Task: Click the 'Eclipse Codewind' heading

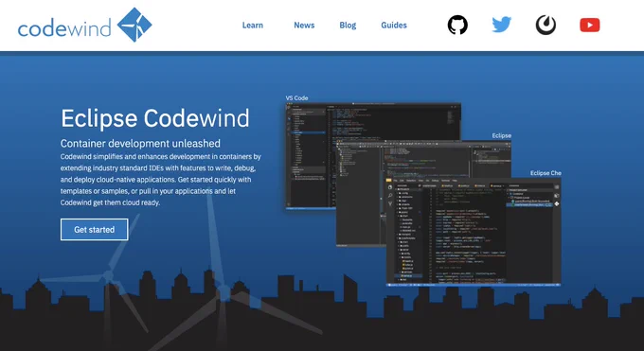Action: point(154,118)
